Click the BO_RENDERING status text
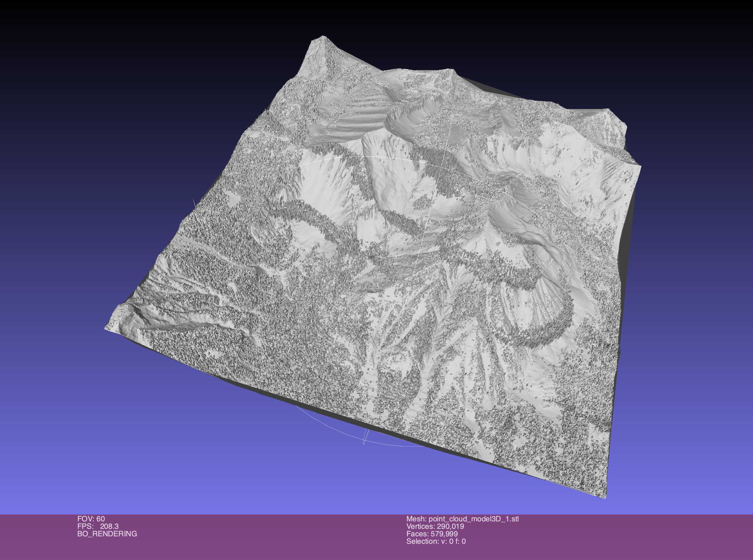This screenshot has width=753, height=560. point(107,534)
